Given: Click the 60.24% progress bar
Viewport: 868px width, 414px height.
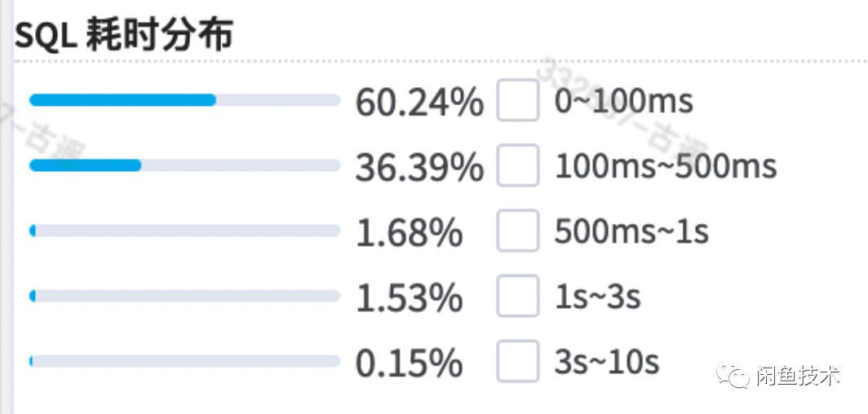Looking at the screenshot, I should tap(184, 100).
